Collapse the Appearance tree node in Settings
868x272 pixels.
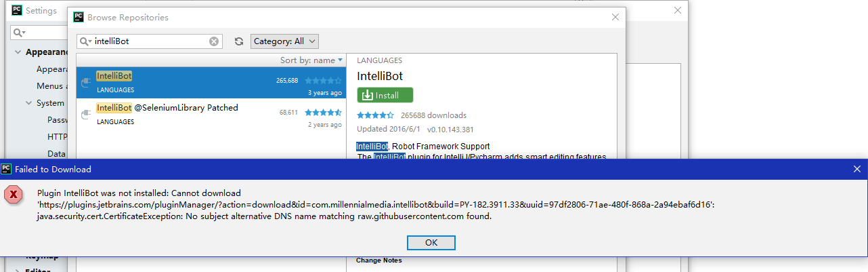(x=18, y=52)
